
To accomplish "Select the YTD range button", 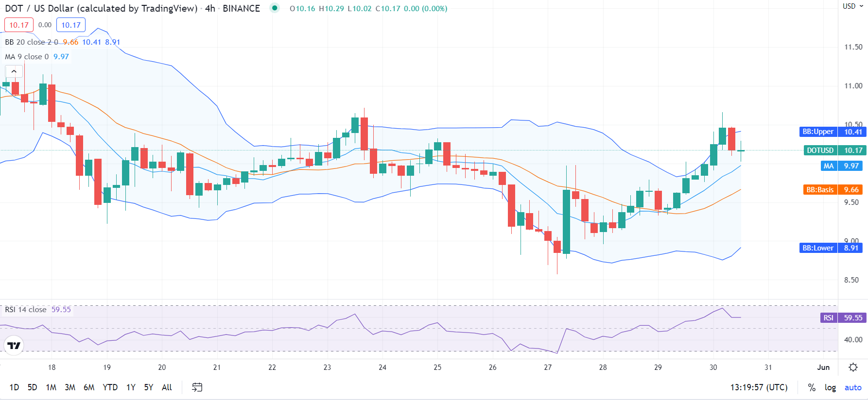I will tap(110, 387).
